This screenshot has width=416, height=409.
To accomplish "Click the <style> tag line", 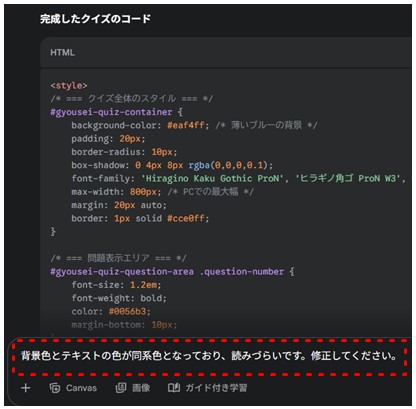I will 69,86.
